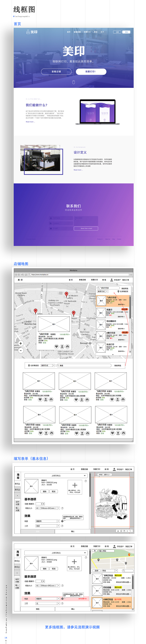Screen dimensions: 146x644
Task: Click the red map pin near London Waterloo East
Action: pos(36,311)
